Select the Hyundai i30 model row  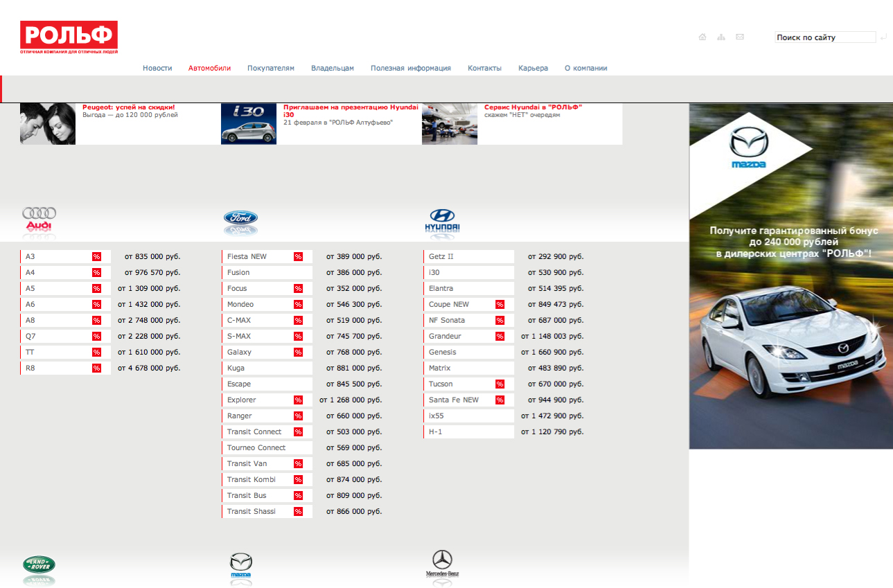468,273
